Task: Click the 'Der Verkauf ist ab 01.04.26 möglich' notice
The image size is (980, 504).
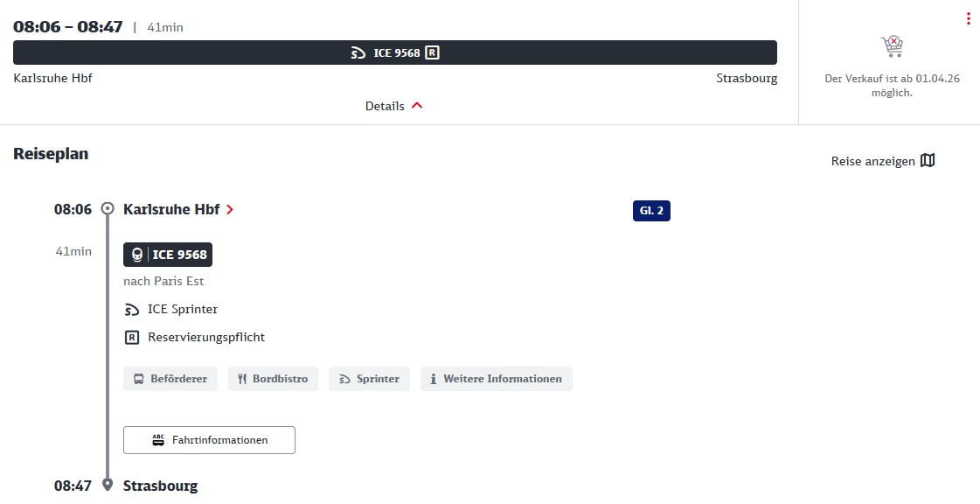Action: coord(892,86)
